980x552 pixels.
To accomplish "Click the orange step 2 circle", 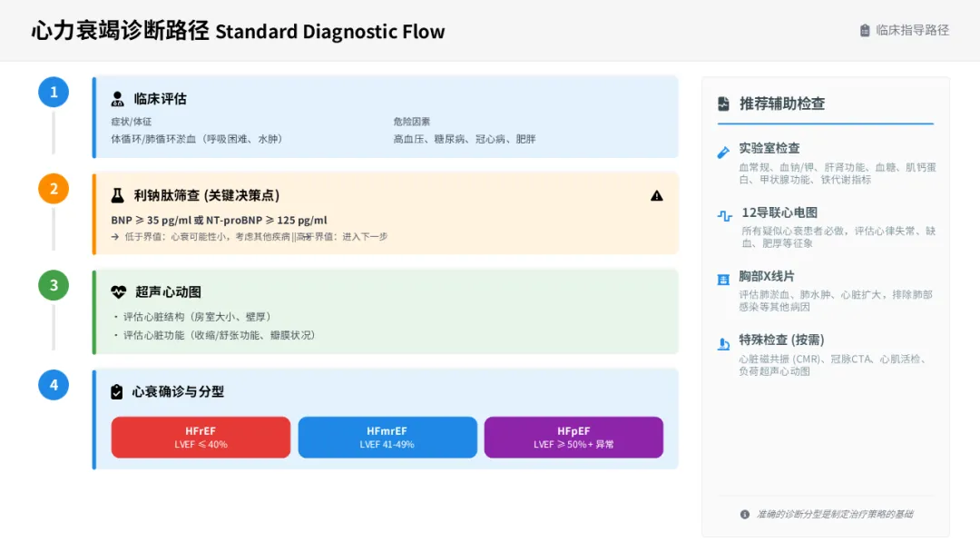I will (54, 189).
